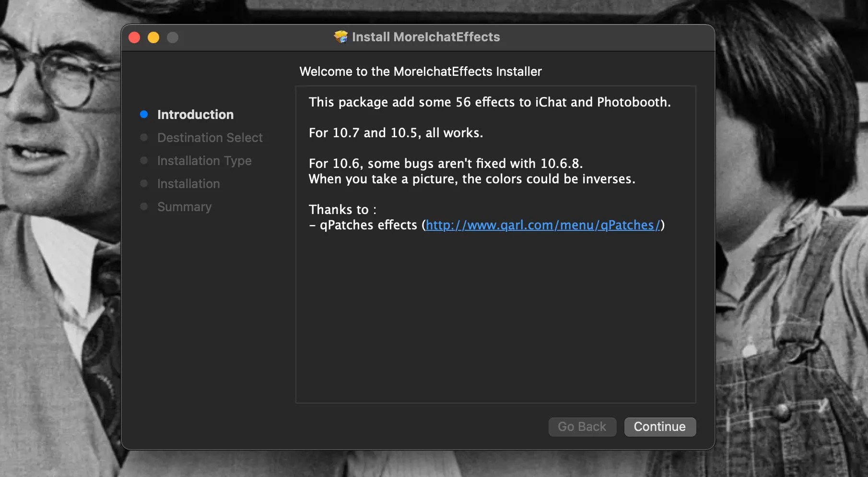Select Introduction in the sidebar

point(195,114)
